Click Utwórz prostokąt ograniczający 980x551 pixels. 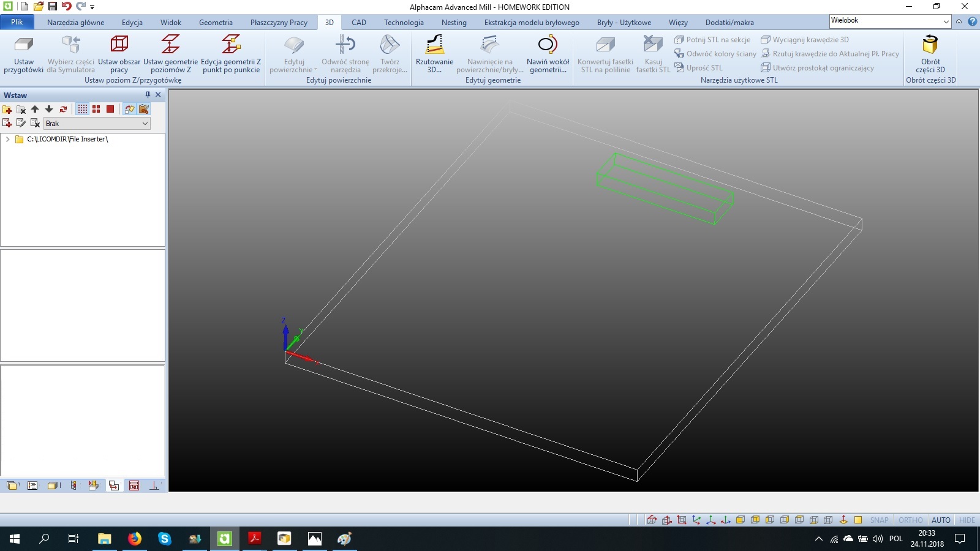point(817,68)
